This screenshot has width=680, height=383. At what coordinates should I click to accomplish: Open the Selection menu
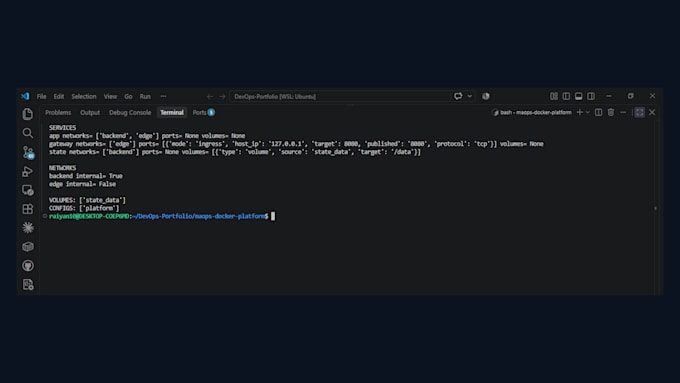click(x=84, y=96)
